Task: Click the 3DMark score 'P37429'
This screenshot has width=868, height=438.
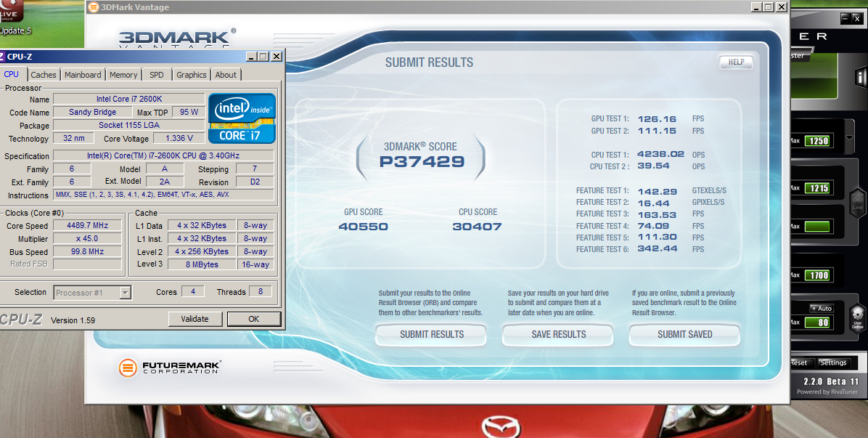Action: [422, 162]
